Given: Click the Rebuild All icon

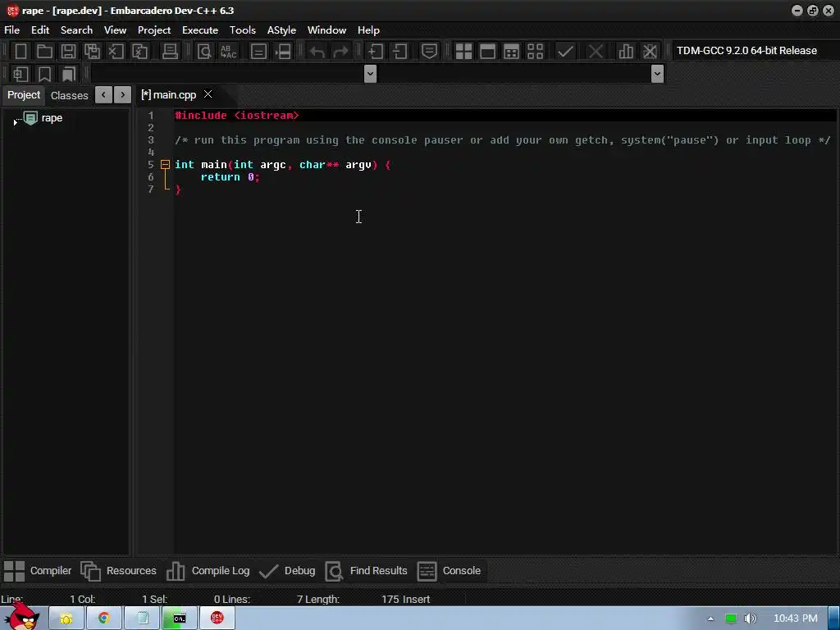Looking at the screenshot, I should click(535, 52).
